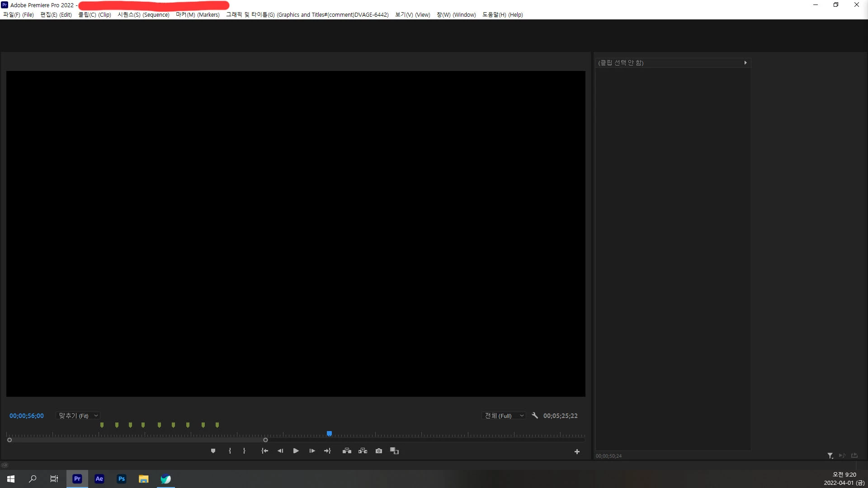
Task: Open the Sequence menu
Action: point(143,14)
